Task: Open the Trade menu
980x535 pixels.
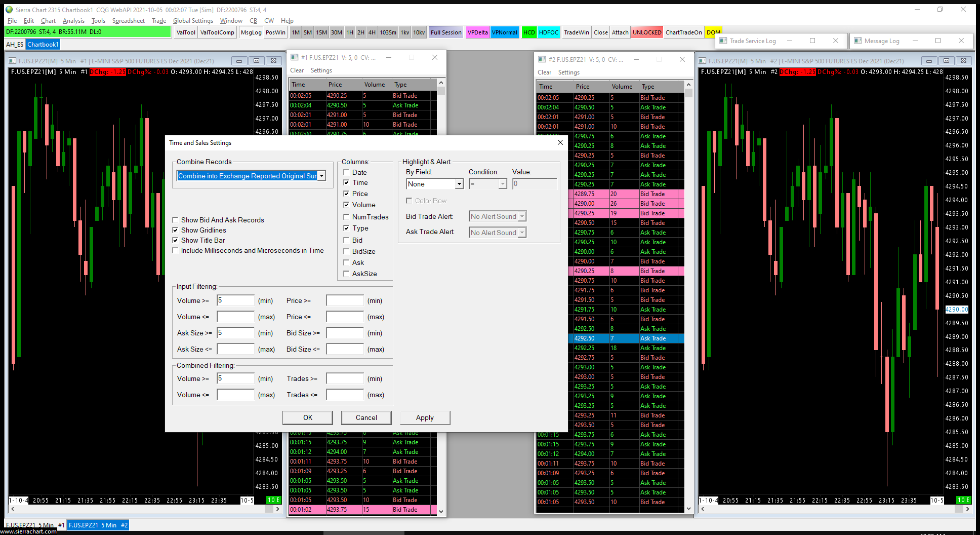Action: coord(159,21)
